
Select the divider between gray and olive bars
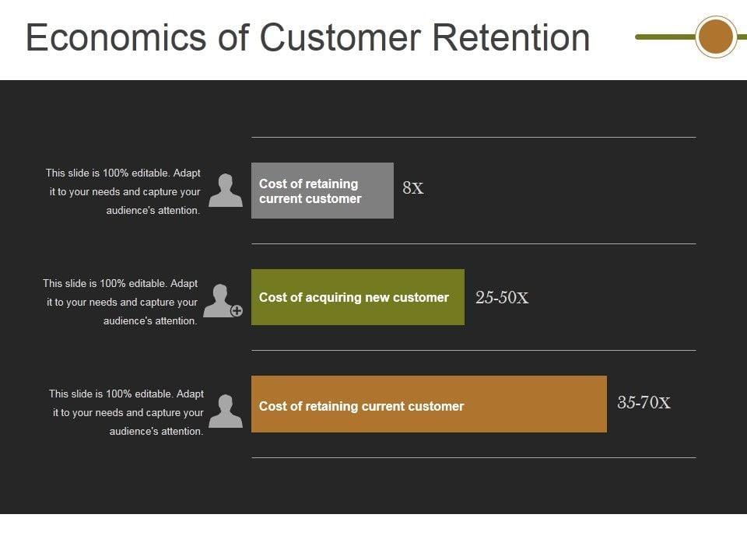coord(473,243)
